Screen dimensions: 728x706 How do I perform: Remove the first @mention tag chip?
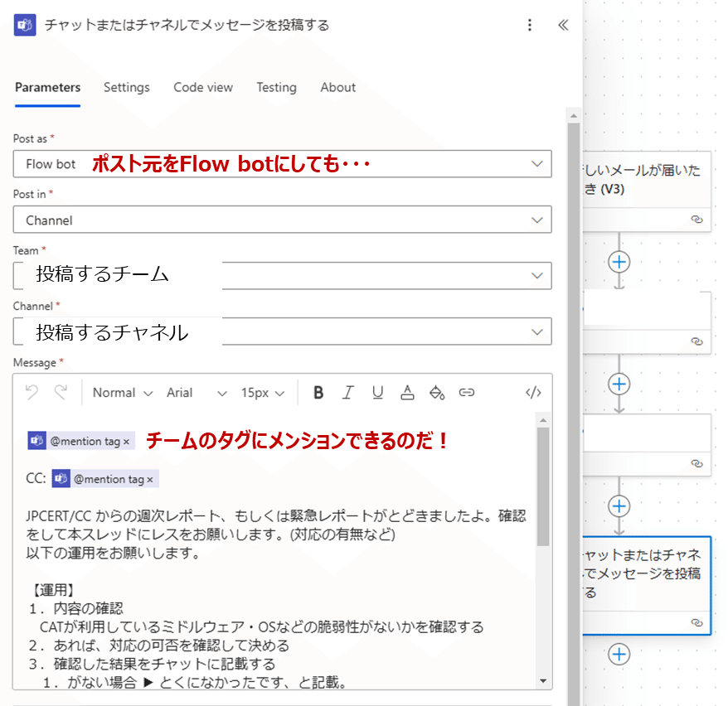coord(124,440)
